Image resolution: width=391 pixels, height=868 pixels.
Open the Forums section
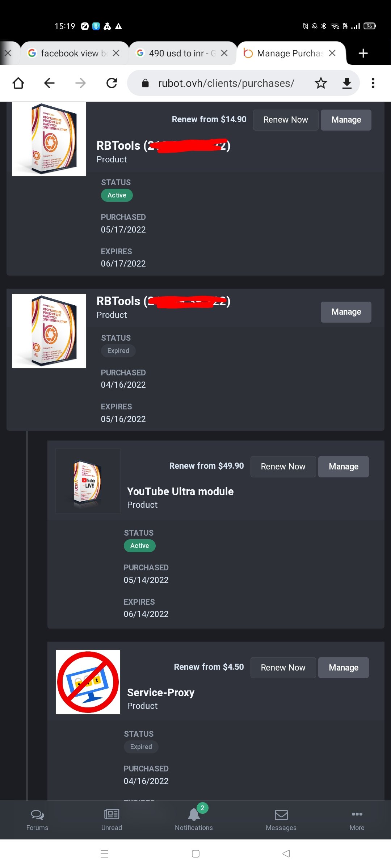[x=37, y=820]
